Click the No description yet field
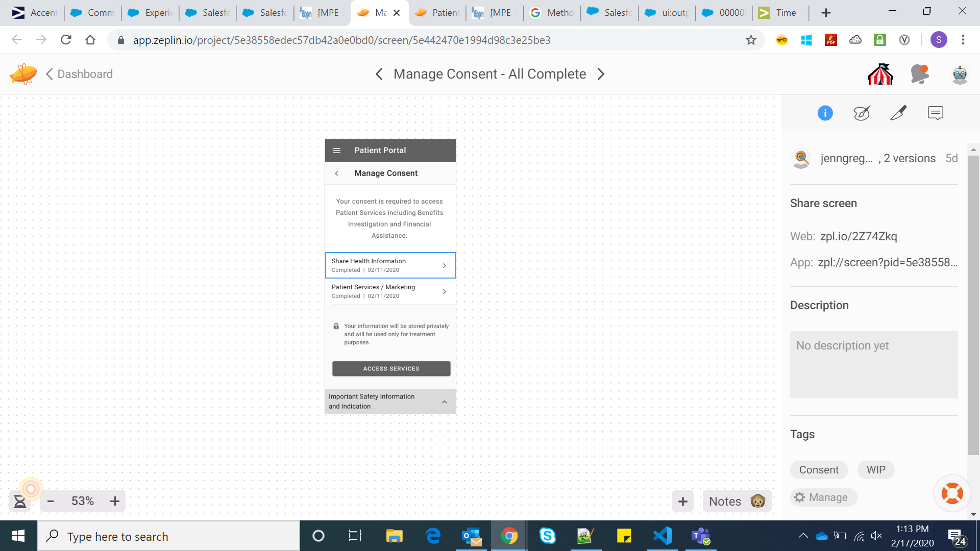This screenshot has height=551, width=980. (x=873, y=364)
